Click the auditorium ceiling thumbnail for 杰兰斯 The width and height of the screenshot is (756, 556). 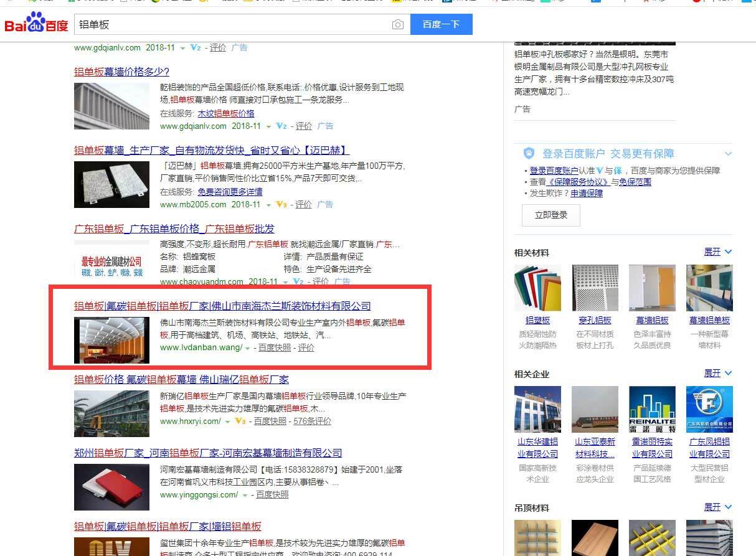tap(111, 341)
